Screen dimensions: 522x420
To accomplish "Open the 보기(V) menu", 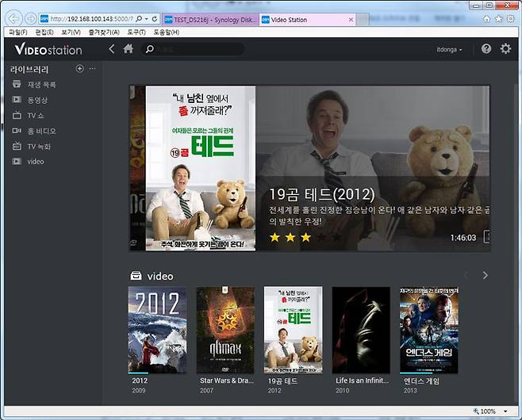I will click(x=71, y=32).
